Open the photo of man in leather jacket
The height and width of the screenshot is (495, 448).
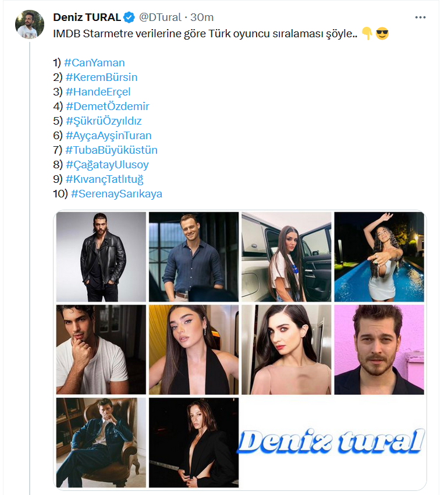point(101,257)
